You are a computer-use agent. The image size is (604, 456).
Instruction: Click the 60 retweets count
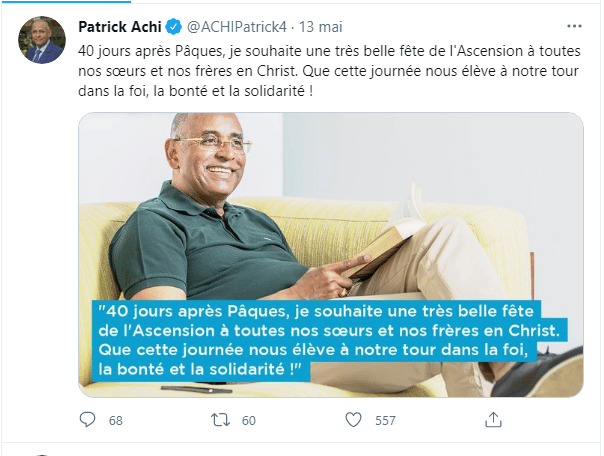[249, 420]
